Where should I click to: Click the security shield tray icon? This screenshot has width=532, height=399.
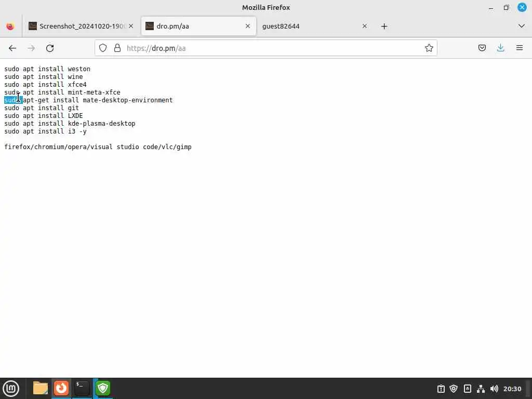pyautogui.click(x=454, y=389)
